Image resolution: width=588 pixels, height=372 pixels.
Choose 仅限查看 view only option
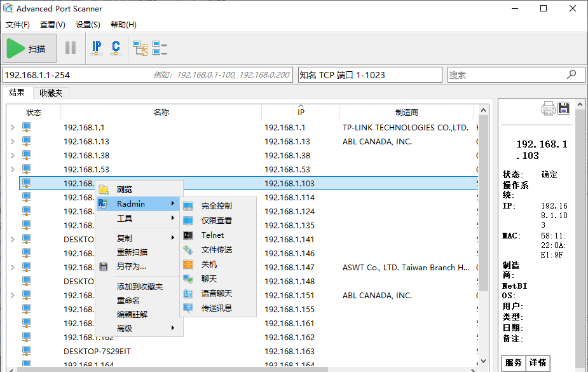click(x=217, y=221)
